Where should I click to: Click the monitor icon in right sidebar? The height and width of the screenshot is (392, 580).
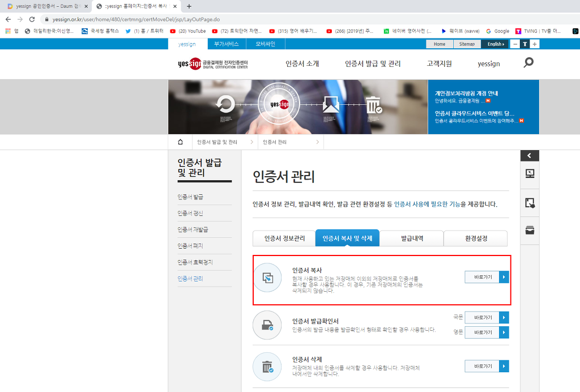[530, 174]
